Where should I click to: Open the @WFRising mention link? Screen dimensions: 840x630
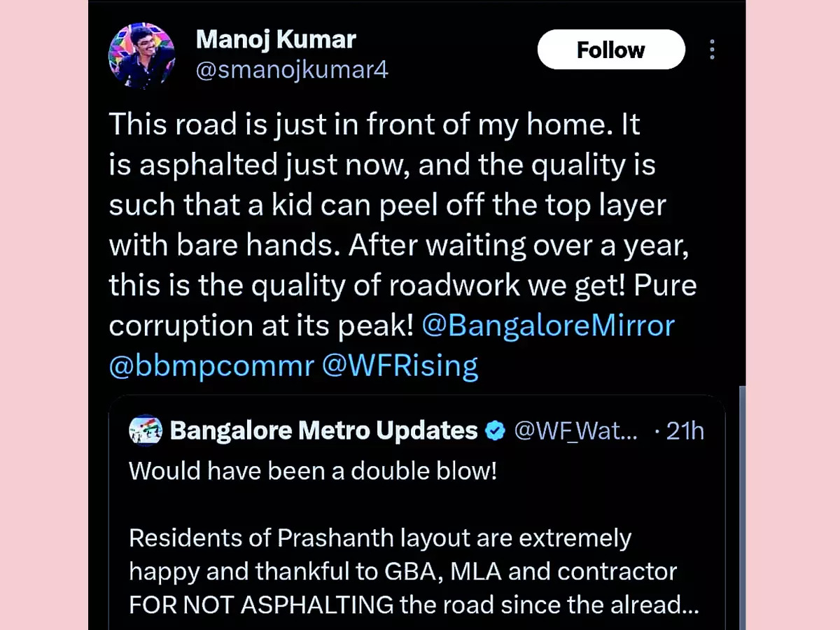coord(400,365)
